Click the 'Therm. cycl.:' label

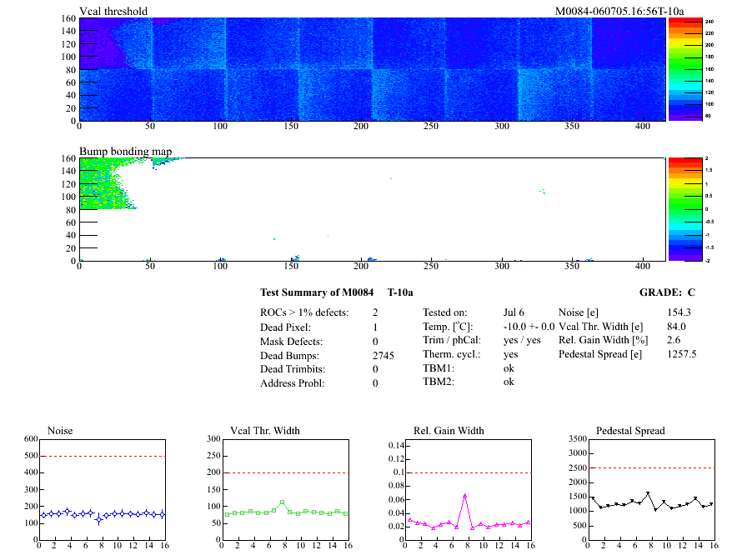tap(452, 354)
